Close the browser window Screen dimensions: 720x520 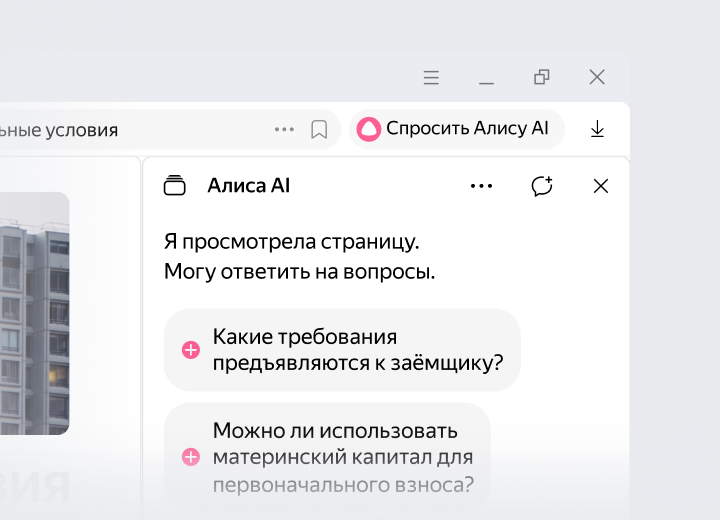point(597,77)
